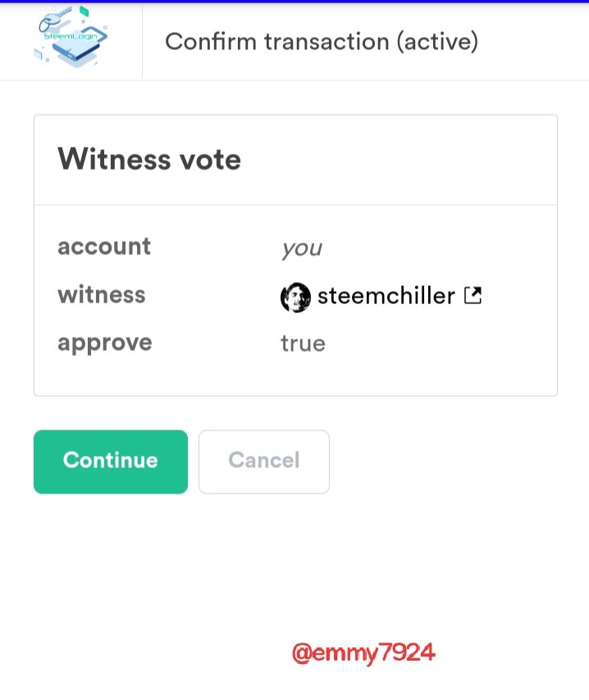Screen dimensions: 589x700
Task: Click the SteemLogin text in logo
Action: [71, 36]
